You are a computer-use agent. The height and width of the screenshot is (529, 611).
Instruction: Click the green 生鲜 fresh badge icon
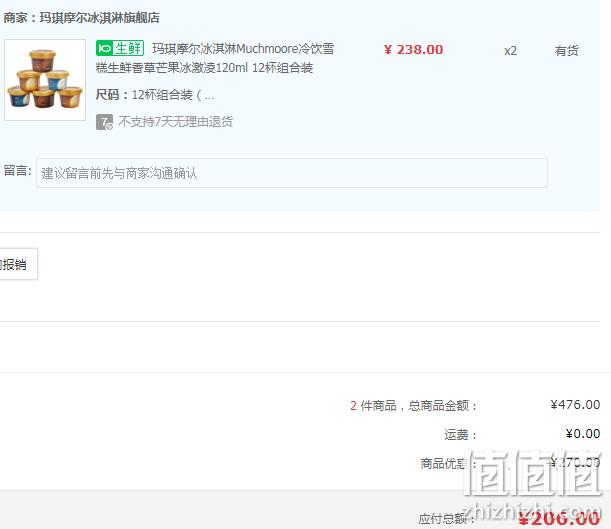(x=120, y=48)
